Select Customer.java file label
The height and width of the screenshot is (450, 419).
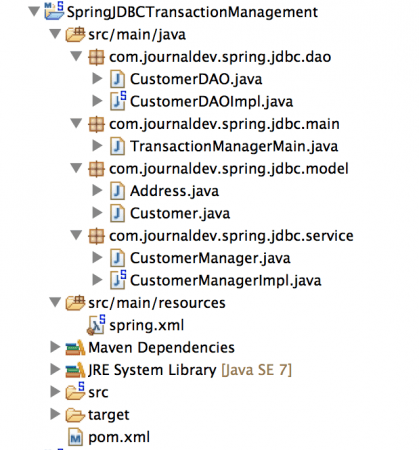click(180, 213)
